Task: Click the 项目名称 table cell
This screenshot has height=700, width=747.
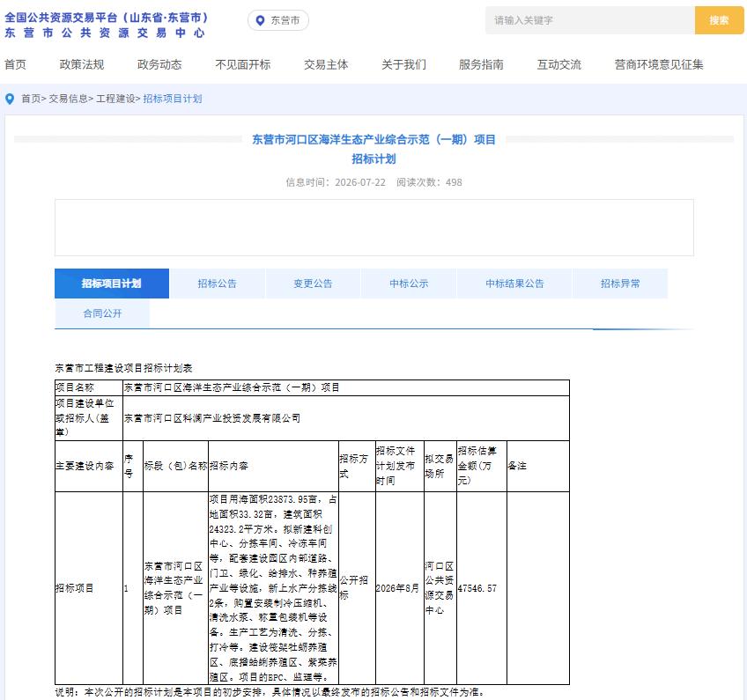Action: tap(89, 387)
